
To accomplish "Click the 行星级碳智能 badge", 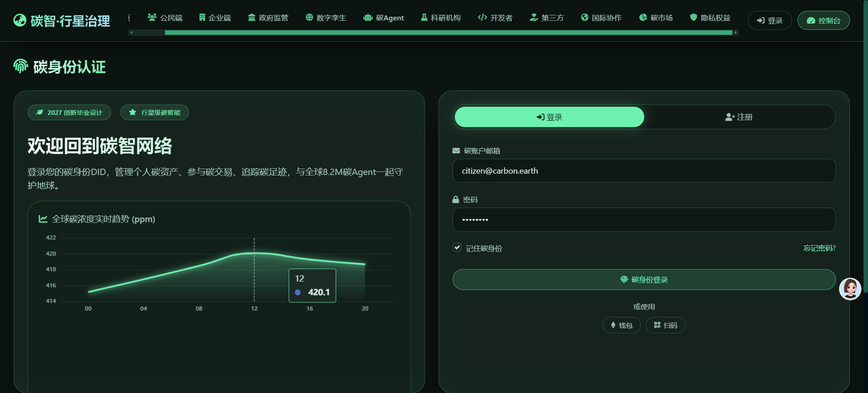I will tap(155, 113).
